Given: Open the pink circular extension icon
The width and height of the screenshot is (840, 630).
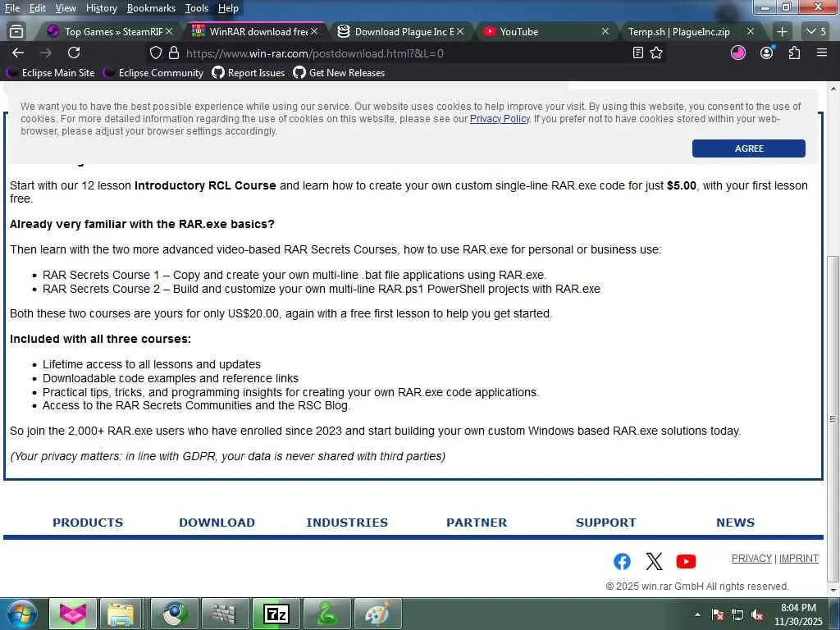Looking at the screenshot, I should [738, 52].
